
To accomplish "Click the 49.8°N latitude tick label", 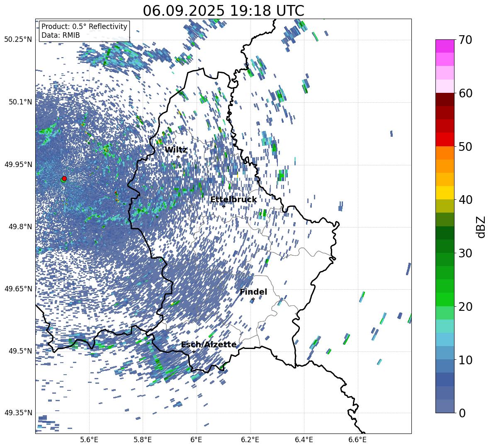I will pos(20,227).
